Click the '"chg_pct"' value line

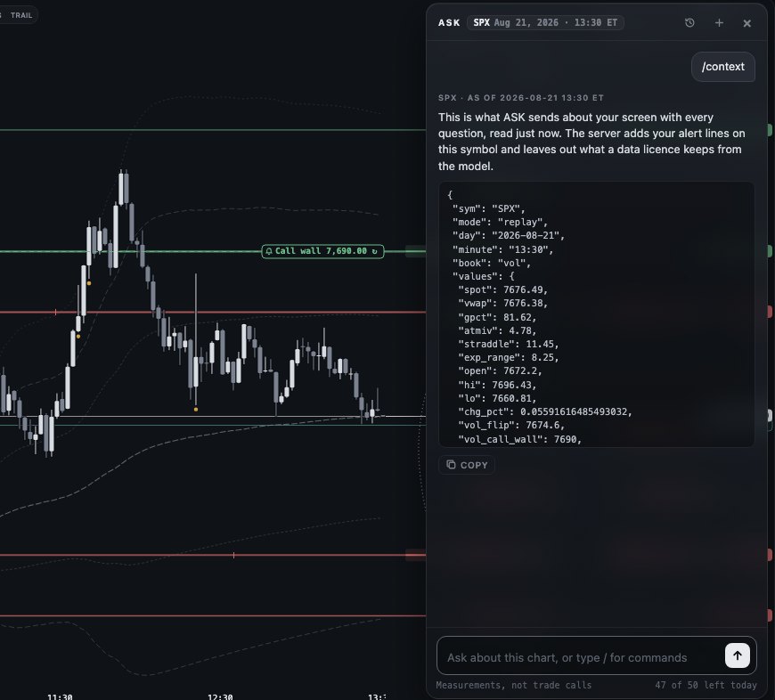(x=544, y=411)
